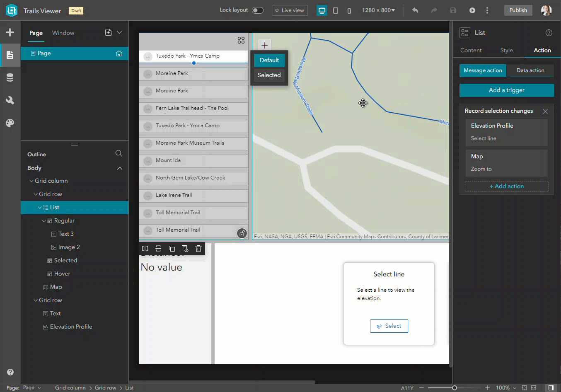Click the add page icon
Screen dimensions: 561x392
click(109, 32)
